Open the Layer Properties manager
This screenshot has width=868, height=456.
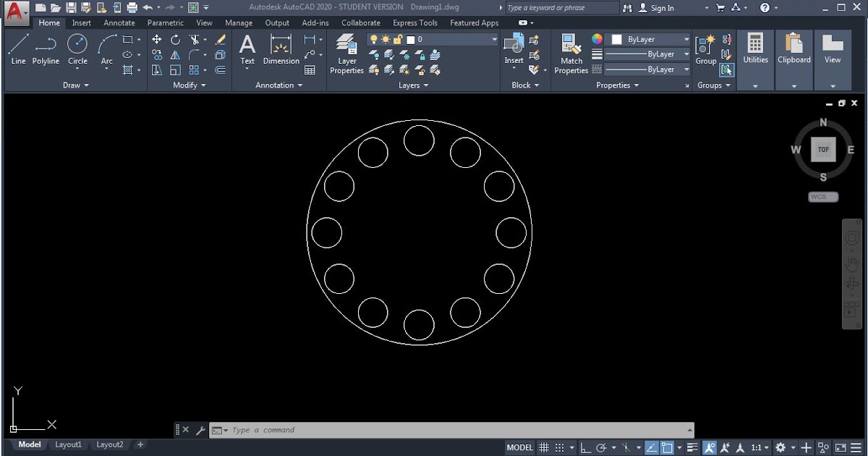click(346, 51)
